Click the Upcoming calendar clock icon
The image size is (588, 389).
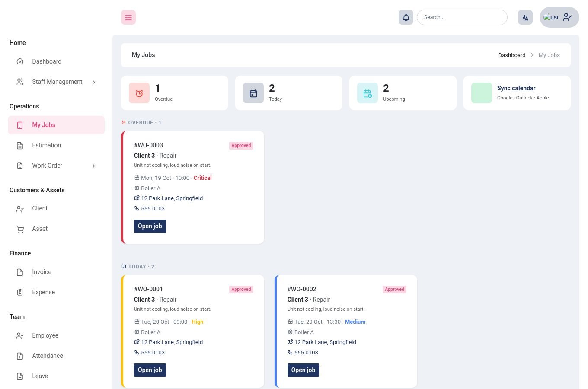pos(367,93)
